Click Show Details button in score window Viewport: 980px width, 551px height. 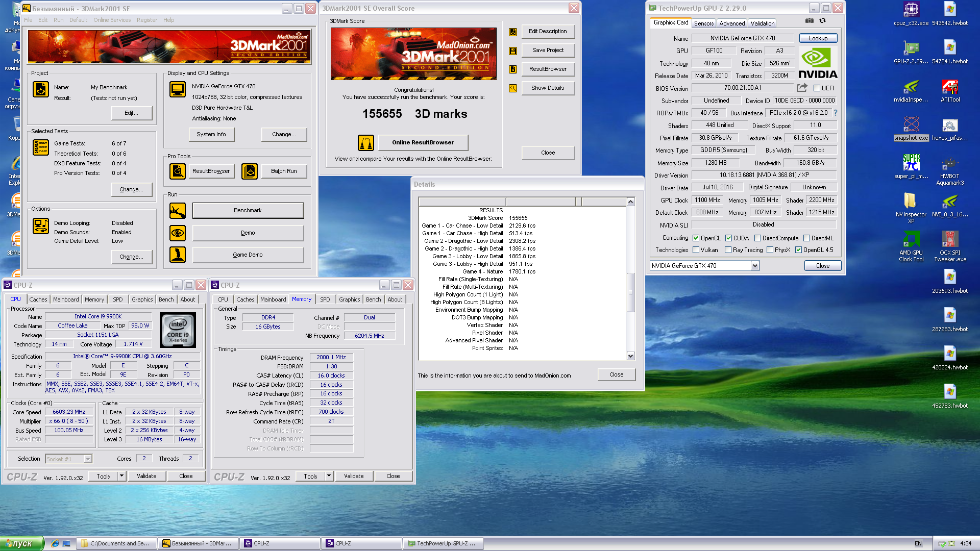pos(548,88)
